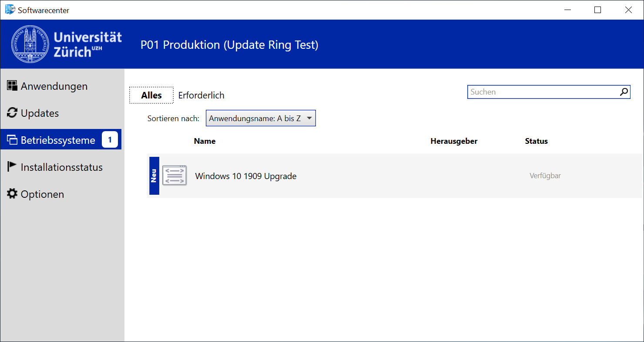Image resolution: width=644 pixels, height=342 pixels.
Task: Click the Universität Zürich seal logo
Action: point(30,44)
